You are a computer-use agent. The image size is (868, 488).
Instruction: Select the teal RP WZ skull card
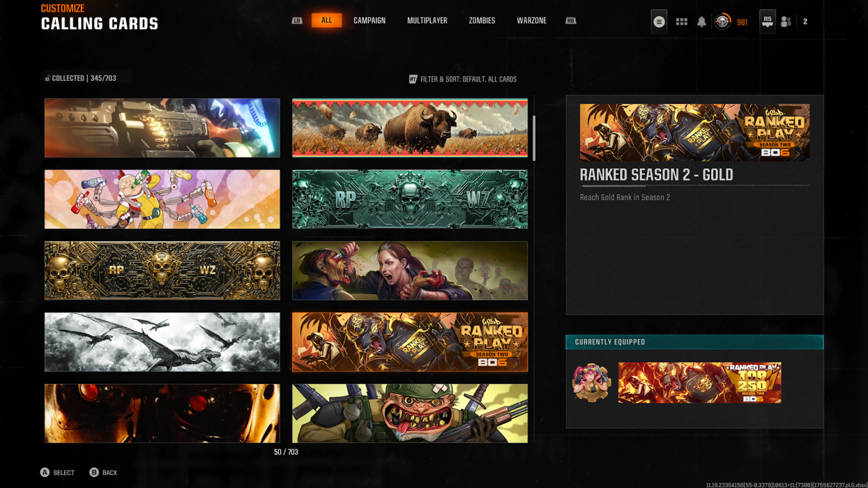point(410,199)
